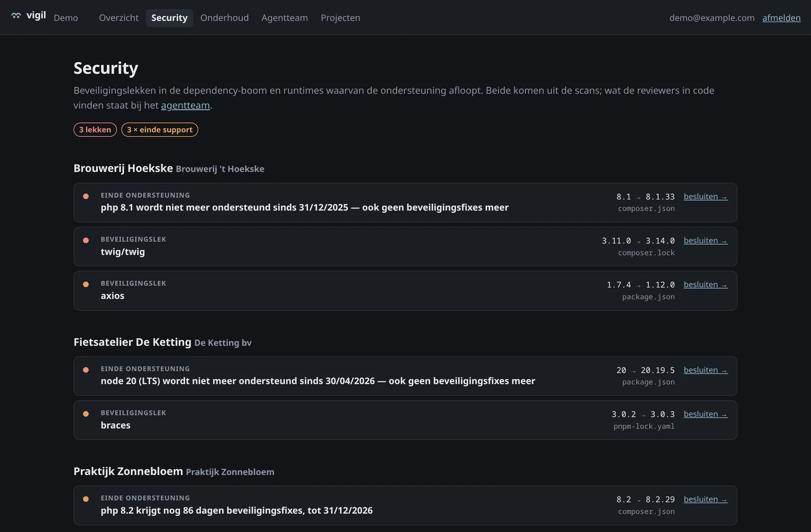This screenshot has width=811, height=532.
Task: Click the orange status dot beside php 8.2
Action: [x=86, y=499]
